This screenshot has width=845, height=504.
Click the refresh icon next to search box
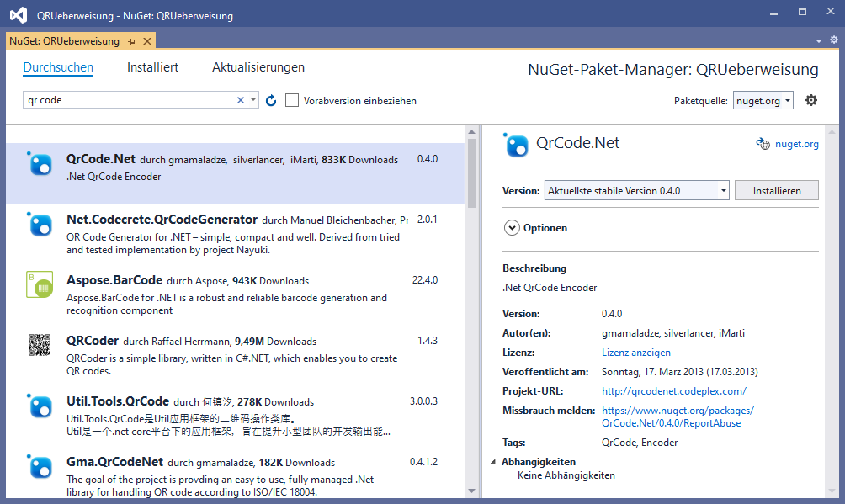[x=271, y=100]
